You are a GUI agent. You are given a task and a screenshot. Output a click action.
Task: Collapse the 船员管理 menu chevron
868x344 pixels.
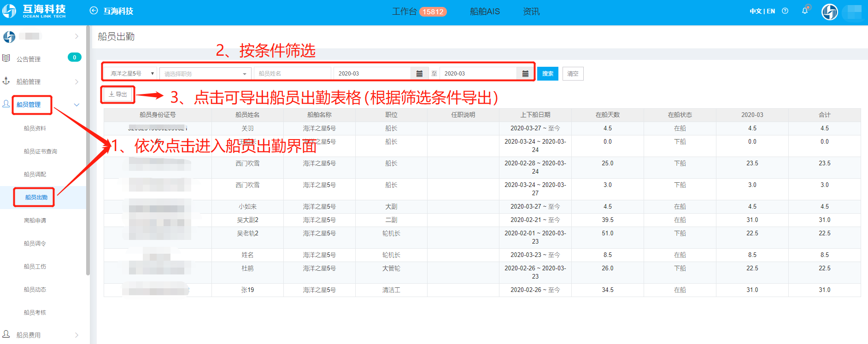click(76, 105)
